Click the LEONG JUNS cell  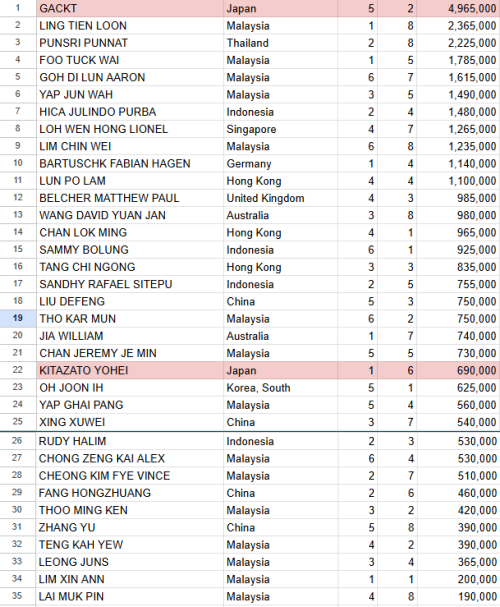pyautogui.click(x=130, y=562)
